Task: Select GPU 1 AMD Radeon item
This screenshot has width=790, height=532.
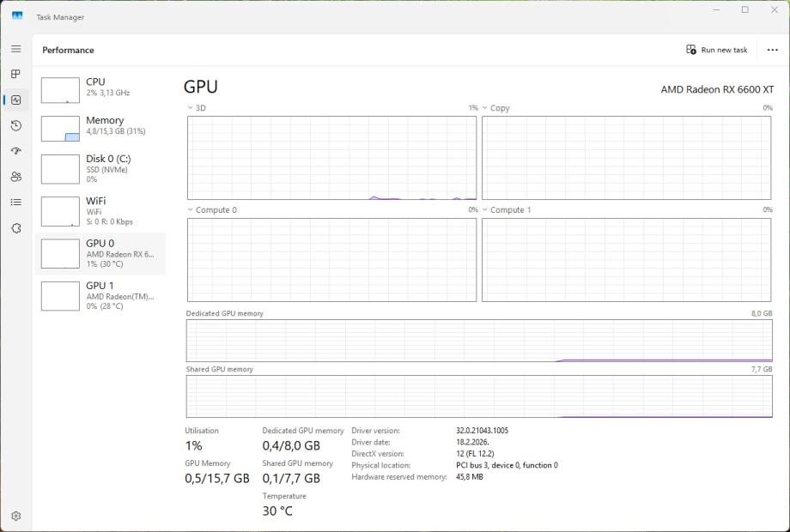Action: (101, 295)
